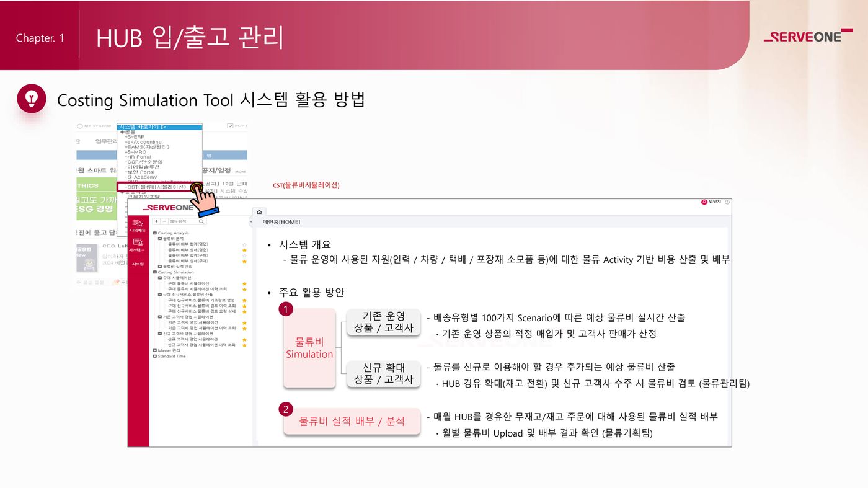
Task: Expand the Master 관리 tree node
Action: click(x=155, y=350)
